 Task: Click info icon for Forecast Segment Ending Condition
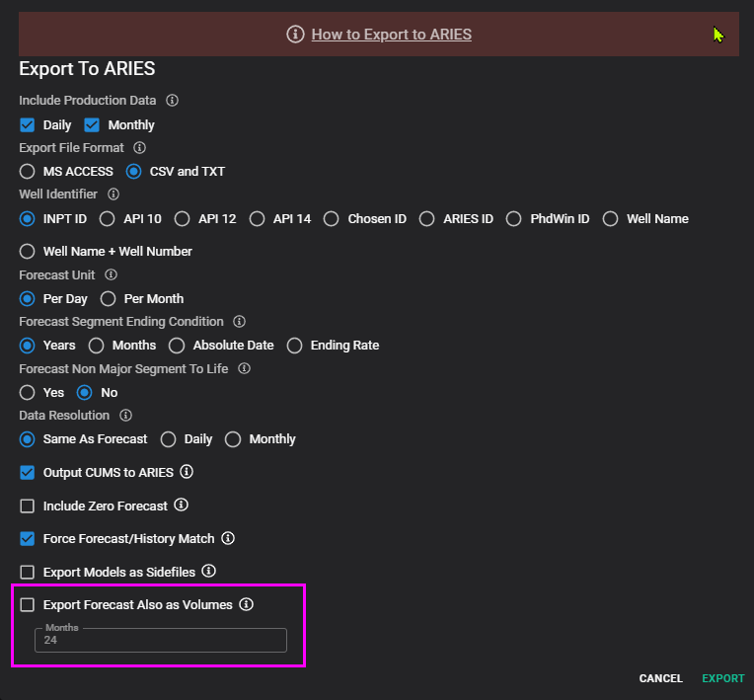click(239, 322)
